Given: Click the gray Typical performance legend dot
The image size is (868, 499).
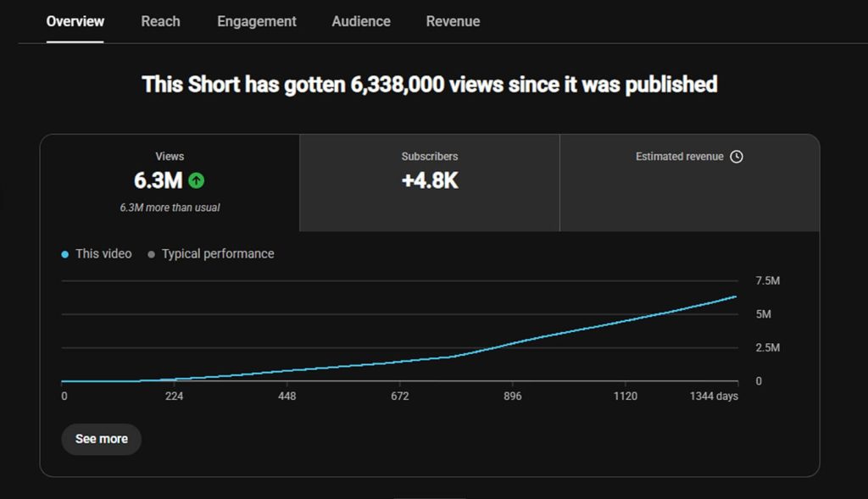Looking at the screenshot, I should 151,254.
